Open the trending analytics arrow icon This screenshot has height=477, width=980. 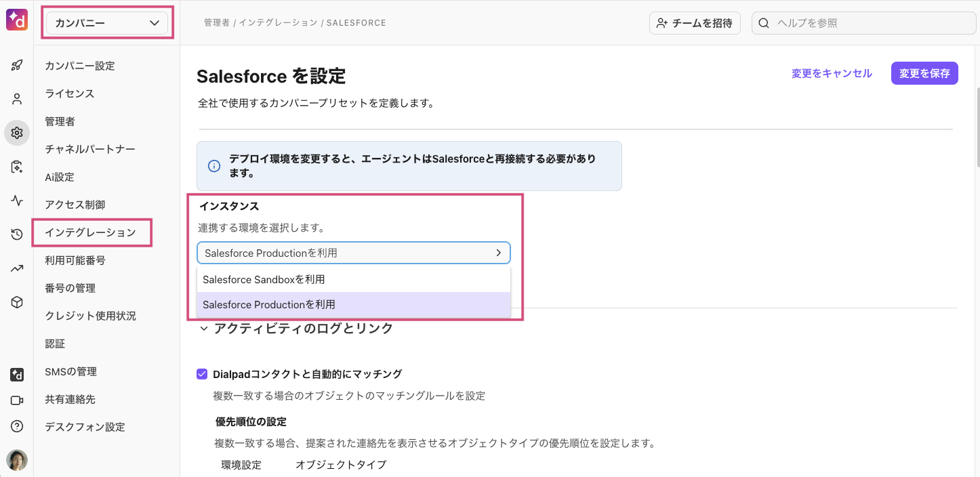[17, 268]
